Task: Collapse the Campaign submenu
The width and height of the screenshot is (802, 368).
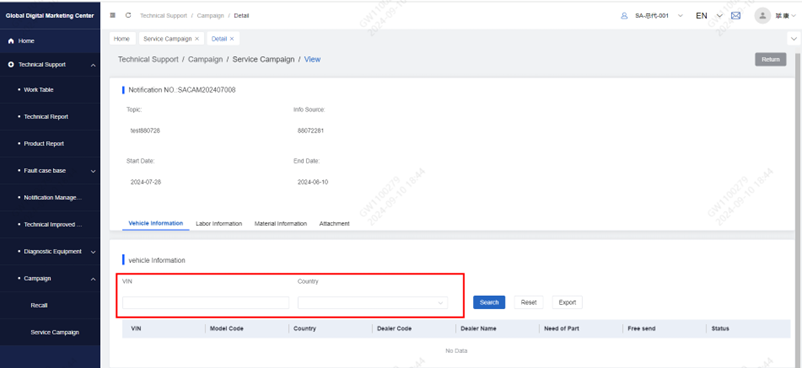Action: click(93, 279)
